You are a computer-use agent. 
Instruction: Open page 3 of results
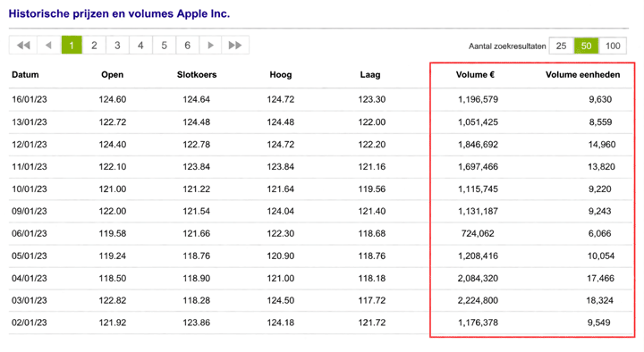(117, 46)
